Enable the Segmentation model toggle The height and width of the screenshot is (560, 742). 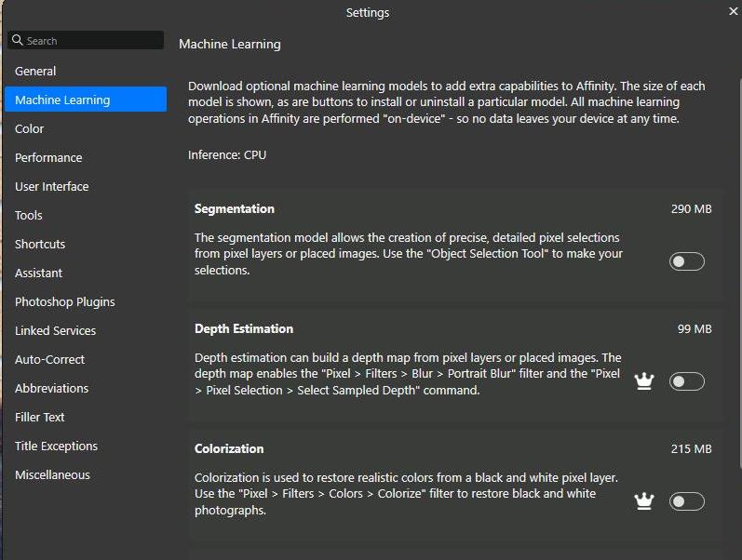tap(686, 261)
